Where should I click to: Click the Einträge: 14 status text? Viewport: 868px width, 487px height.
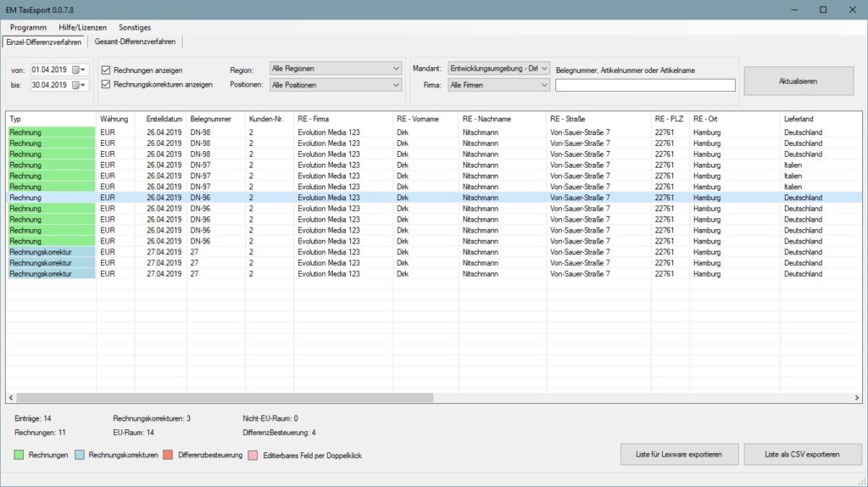(x=33, y=418)
